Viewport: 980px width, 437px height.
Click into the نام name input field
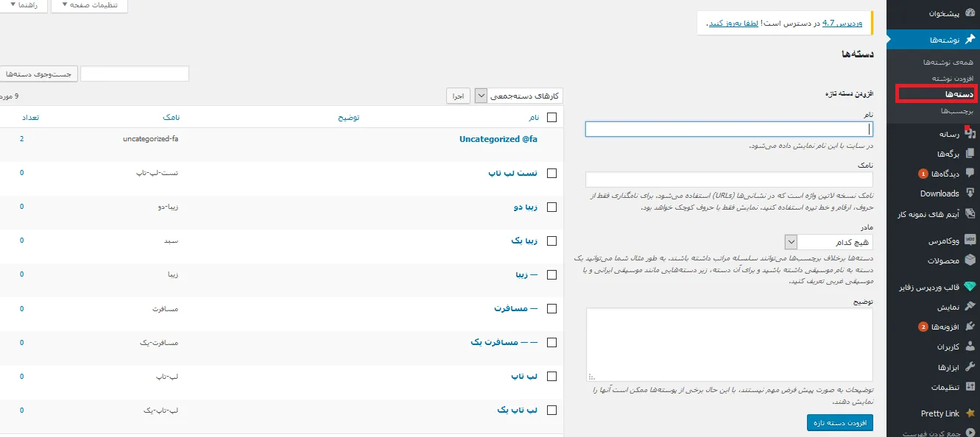[729, 129]
